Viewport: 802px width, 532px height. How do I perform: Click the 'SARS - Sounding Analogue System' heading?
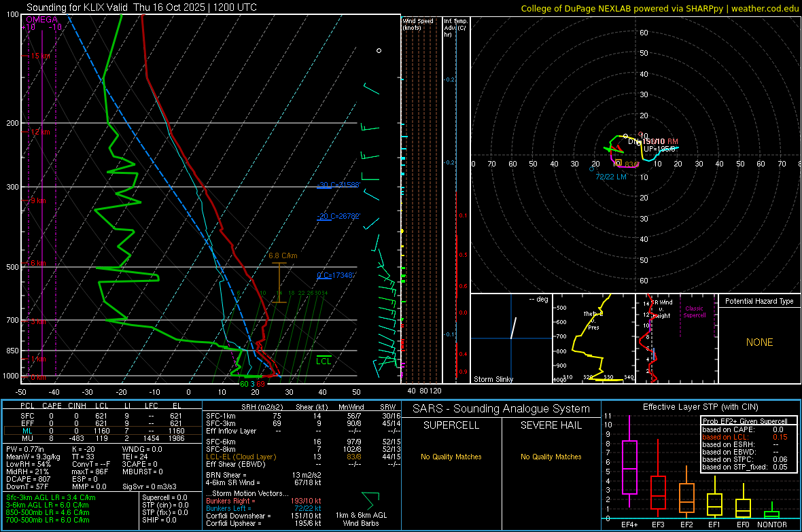click(x=502, y=409)
